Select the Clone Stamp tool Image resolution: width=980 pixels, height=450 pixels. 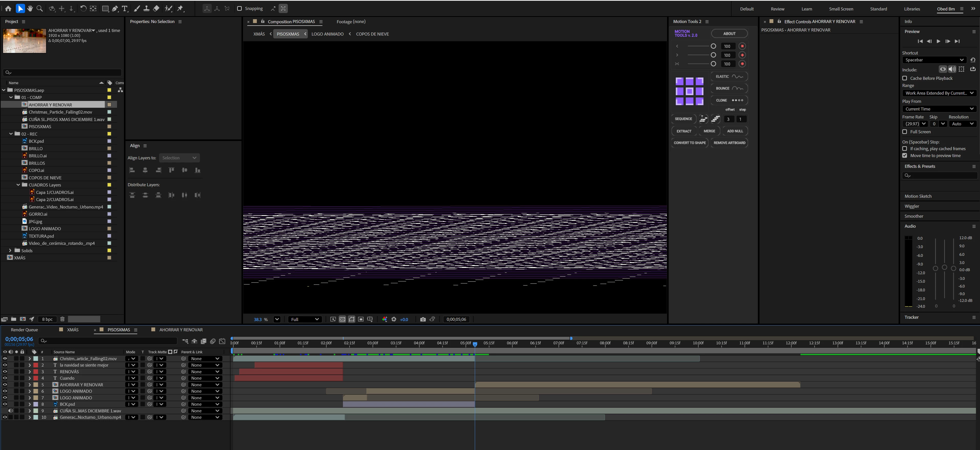146,8
